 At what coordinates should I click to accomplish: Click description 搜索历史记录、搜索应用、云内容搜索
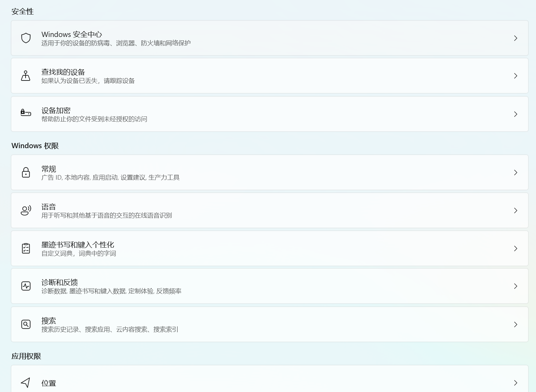click(x=95, y=329)
